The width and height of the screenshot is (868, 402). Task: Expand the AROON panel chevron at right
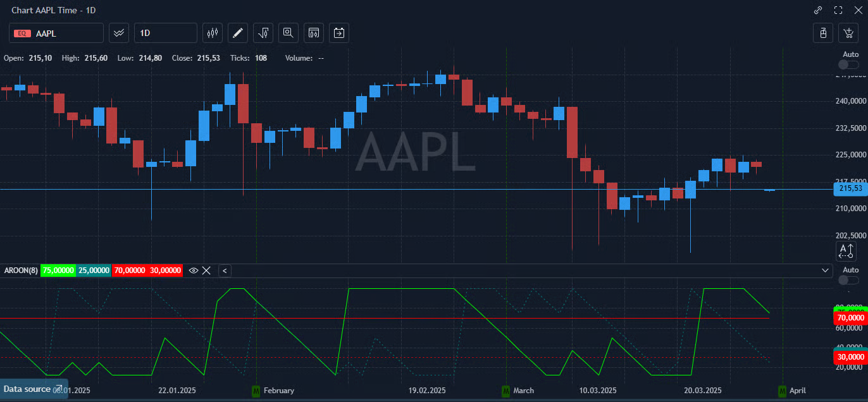click(x=826, y=271)
